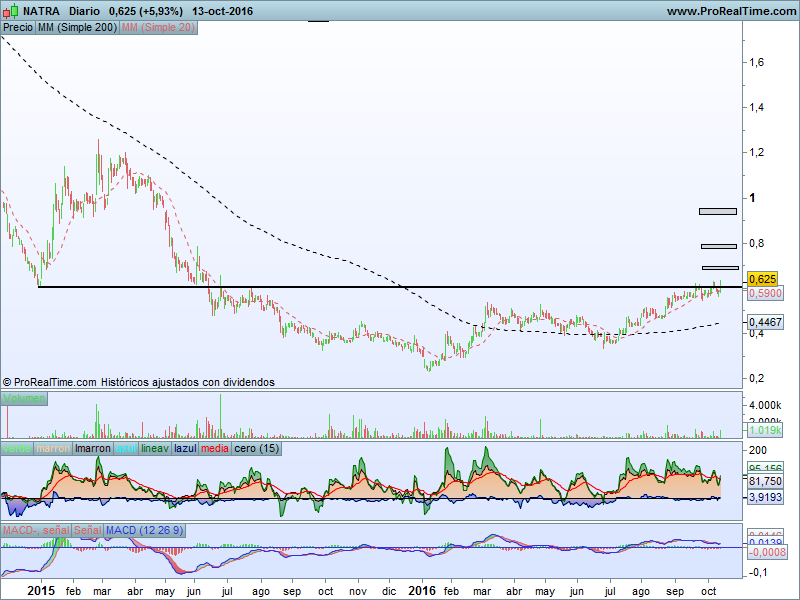Click the Volumen panel label
The width and height of the screenshot is (800, 600).
(x=25, y=398)
